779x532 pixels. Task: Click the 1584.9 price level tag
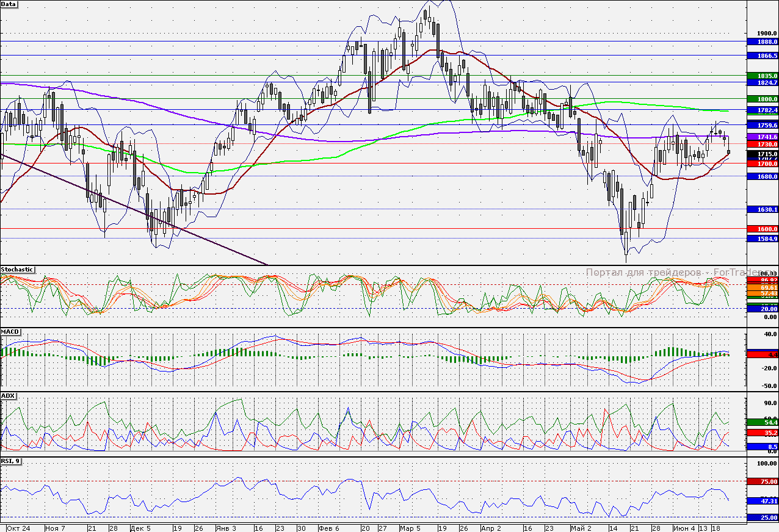click(x=763, y=239)
